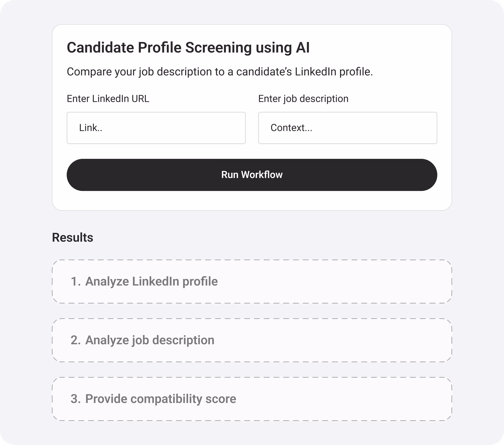The image size is (504, 445).
Task: Click the "Context..." placeholder text
Action: click(x=291, y=128)
